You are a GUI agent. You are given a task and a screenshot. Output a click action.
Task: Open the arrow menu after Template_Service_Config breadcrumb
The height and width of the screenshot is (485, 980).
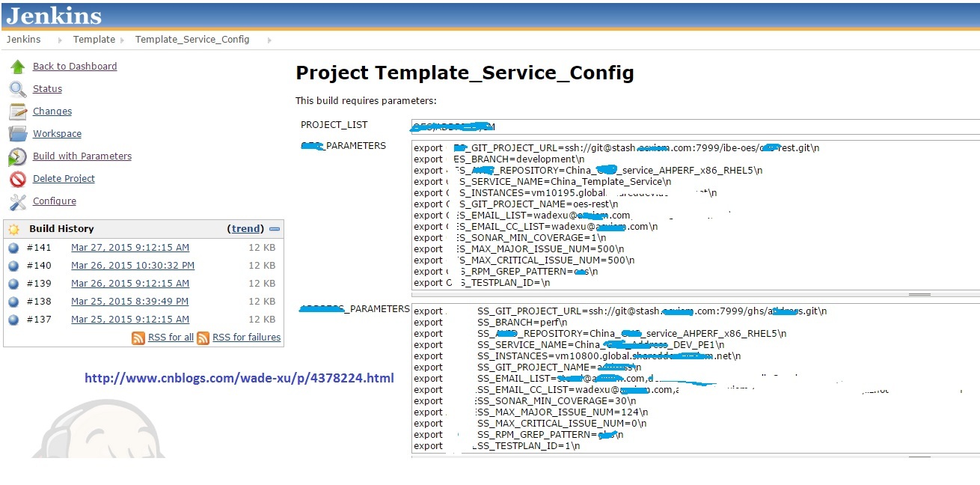point(269,40)
